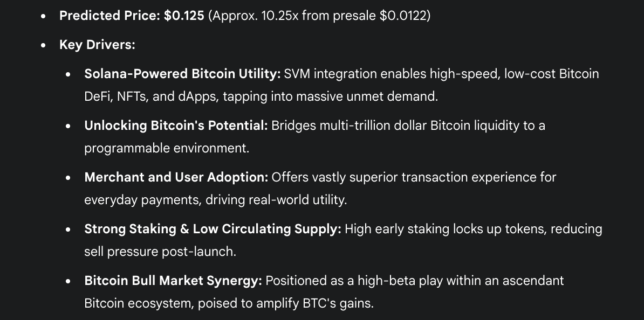
Task: Click "Bitcoin Bull Market Synergy:" bold label
Action: pos(173,281)
